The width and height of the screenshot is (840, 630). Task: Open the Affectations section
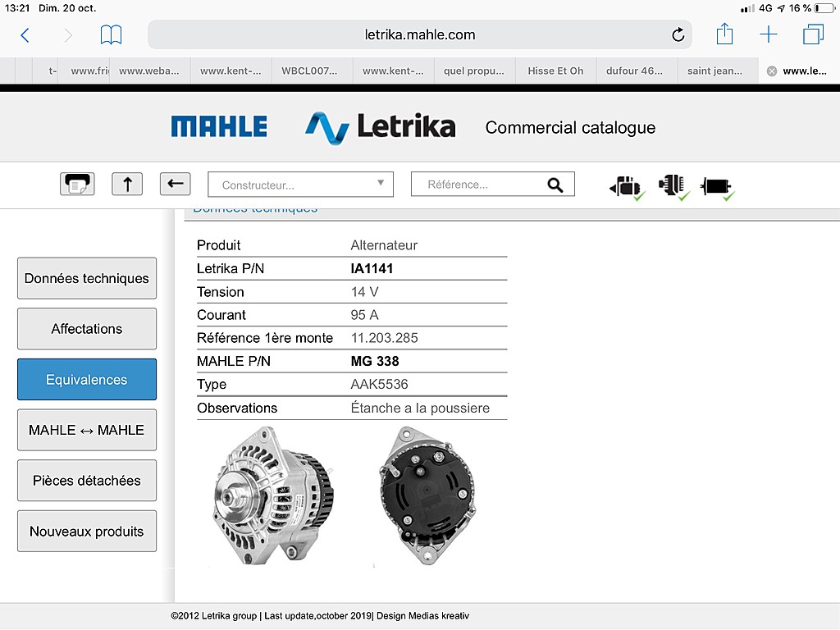[87, 329]
